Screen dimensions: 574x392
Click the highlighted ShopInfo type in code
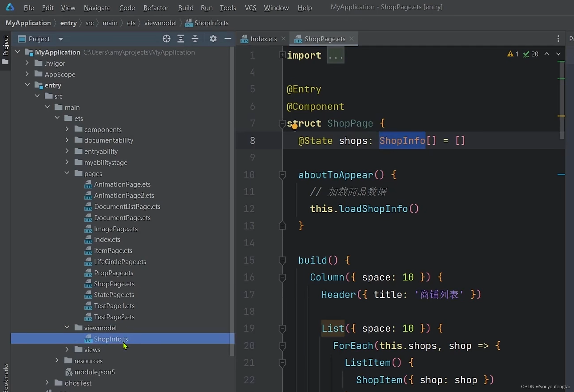[402, 140]
